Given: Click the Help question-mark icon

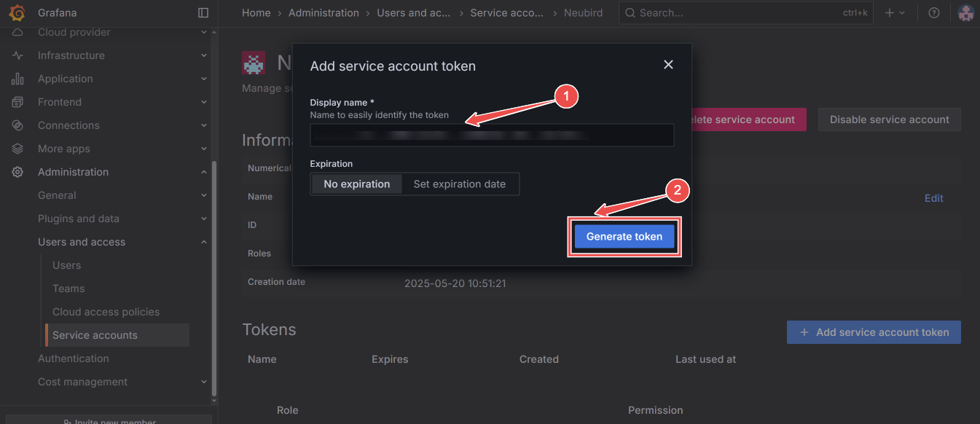Looking at the screenshot, I should point(934,12).
